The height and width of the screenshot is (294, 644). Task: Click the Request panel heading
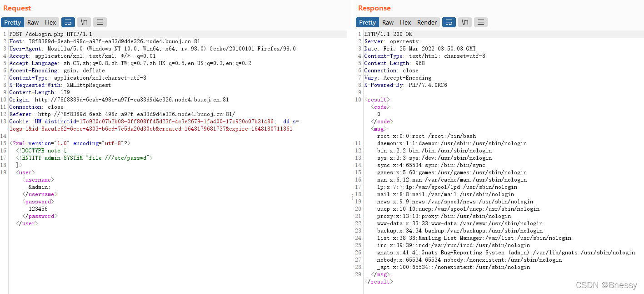(17, 8)
